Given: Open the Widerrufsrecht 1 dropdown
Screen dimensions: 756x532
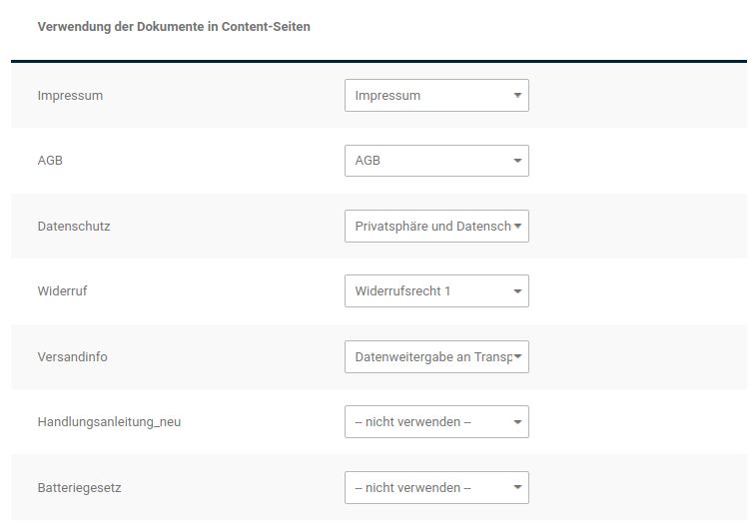Looking at the screenshot, I should pos(435,291).
